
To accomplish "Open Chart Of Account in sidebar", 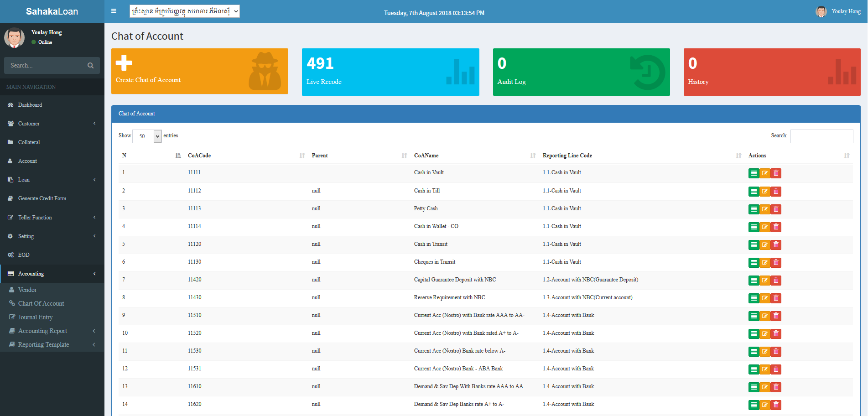I will (41, 303).
